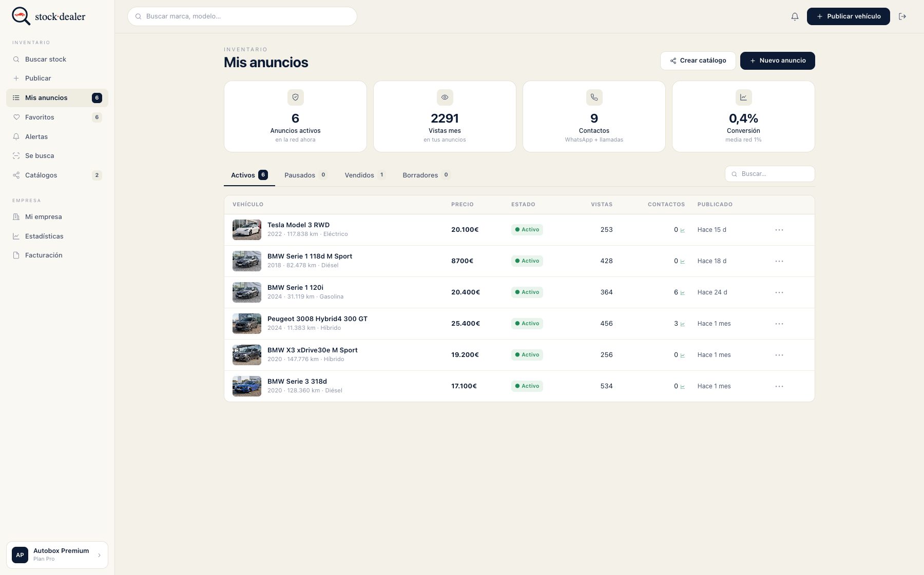Click the Publicar vehículo button

click(848, 16)
